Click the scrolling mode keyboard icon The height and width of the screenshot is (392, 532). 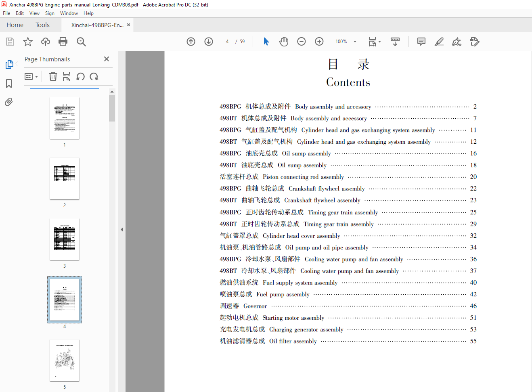395,42
